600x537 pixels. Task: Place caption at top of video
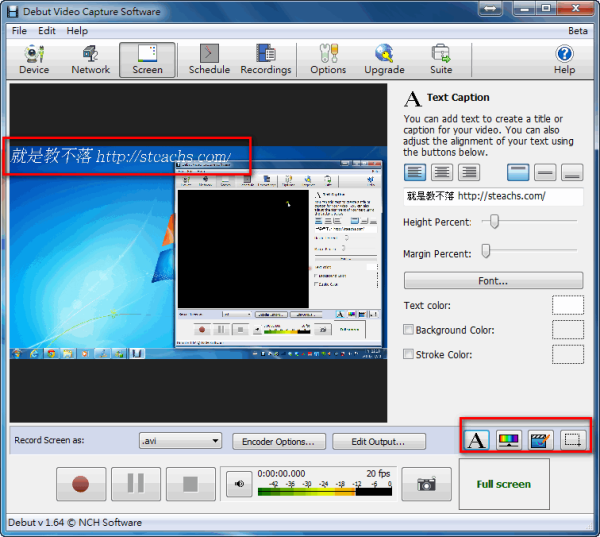518,172
